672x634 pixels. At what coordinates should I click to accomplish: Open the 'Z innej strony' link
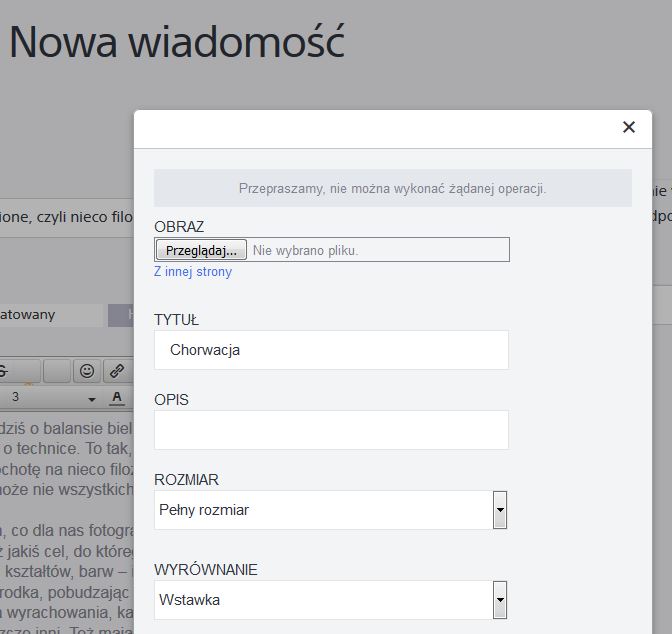[x=193, y=272]
